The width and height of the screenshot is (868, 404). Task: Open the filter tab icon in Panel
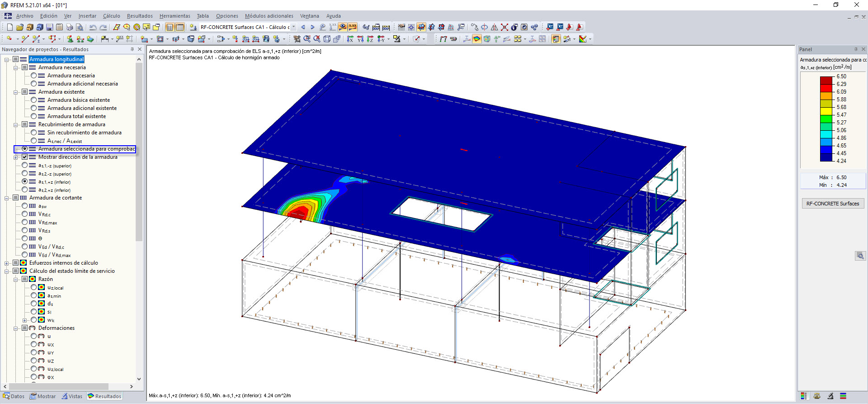tap(830, 396)
